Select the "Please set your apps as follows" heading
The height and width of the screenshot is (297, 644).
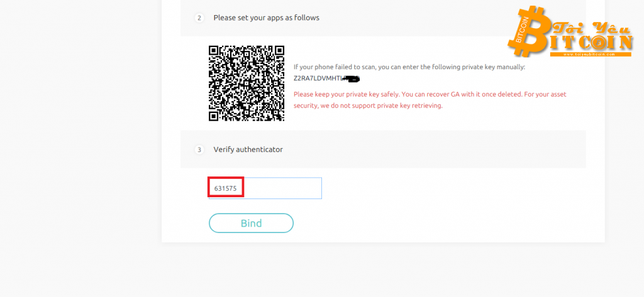[x=266, y=18]
